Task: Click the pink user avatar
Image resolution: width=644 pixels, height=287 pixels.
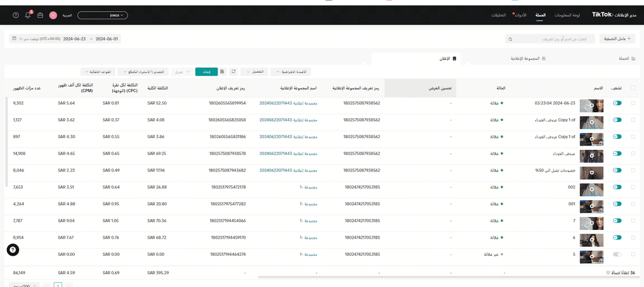Action: [x=53, y=15]
